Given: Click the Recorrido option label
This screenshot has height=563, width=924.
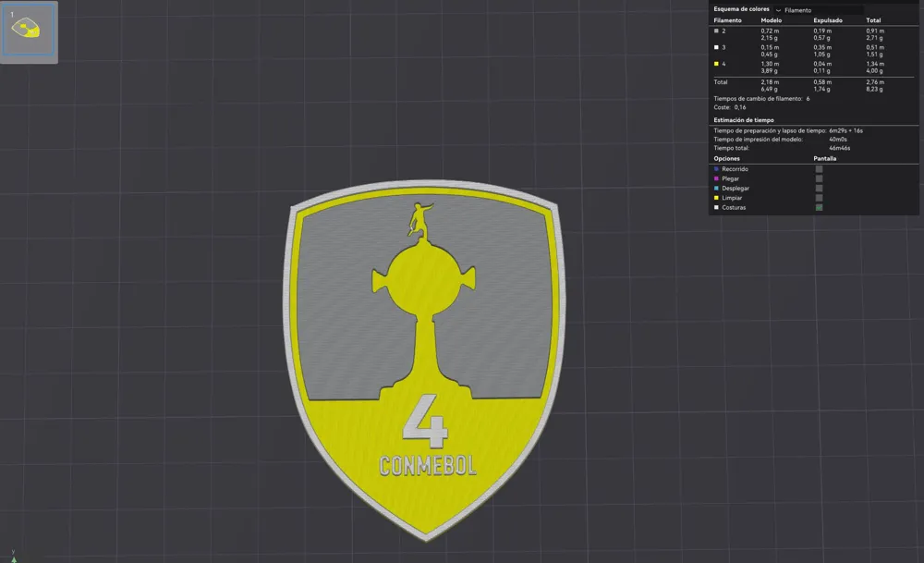Looking at the screenshot, I should point(735,169).
